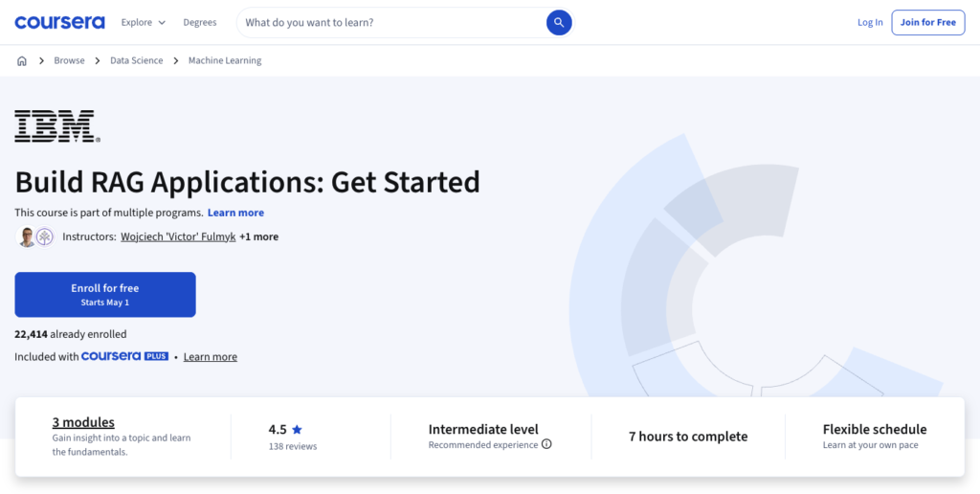Go to home via breadcrumb house icon
This screenshot has height=494, width=980.
tap(22, 60)
